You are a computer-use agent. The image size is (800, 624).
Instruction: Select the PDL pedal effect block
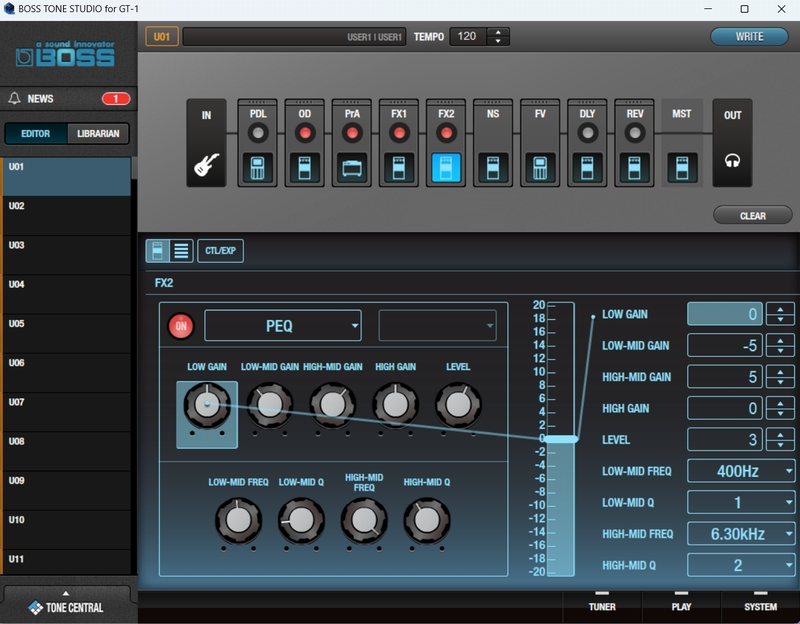pos(257,166)
